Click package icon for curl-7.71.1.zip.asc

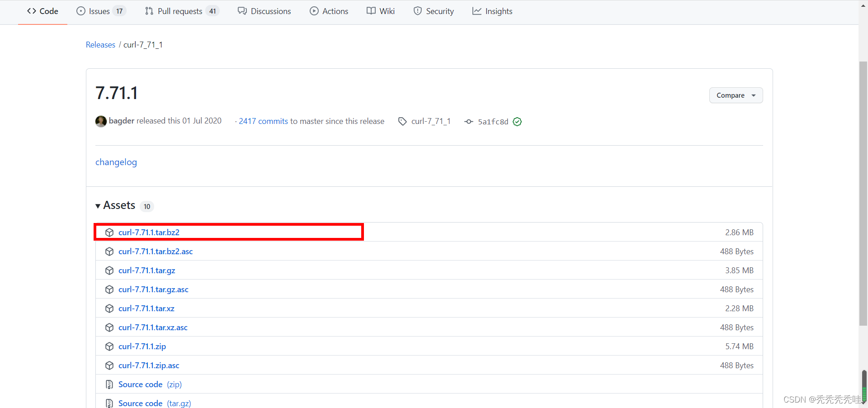click(x=109, y=365)
